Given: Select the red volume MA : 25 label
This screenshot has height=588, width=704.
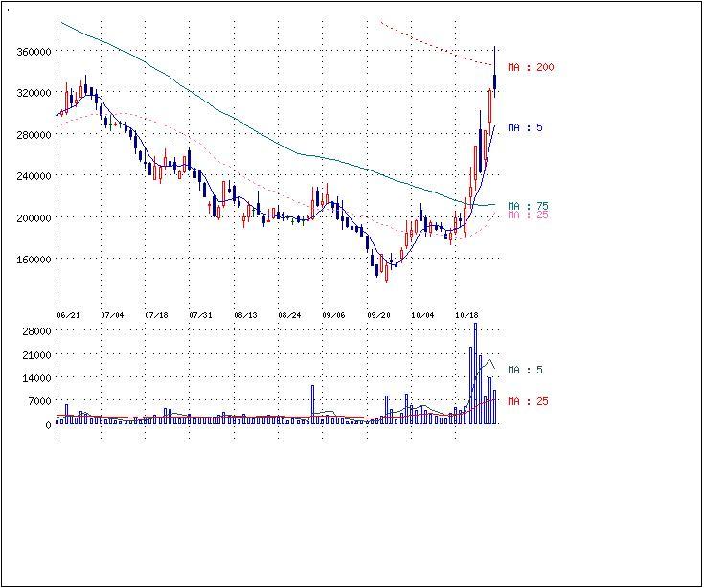Looking at the screenshot, I should (528, 400).
